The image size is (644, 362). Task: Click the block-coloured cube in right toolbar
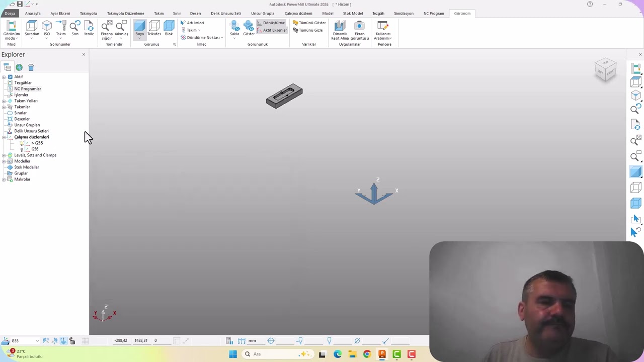tap(636, 203)
